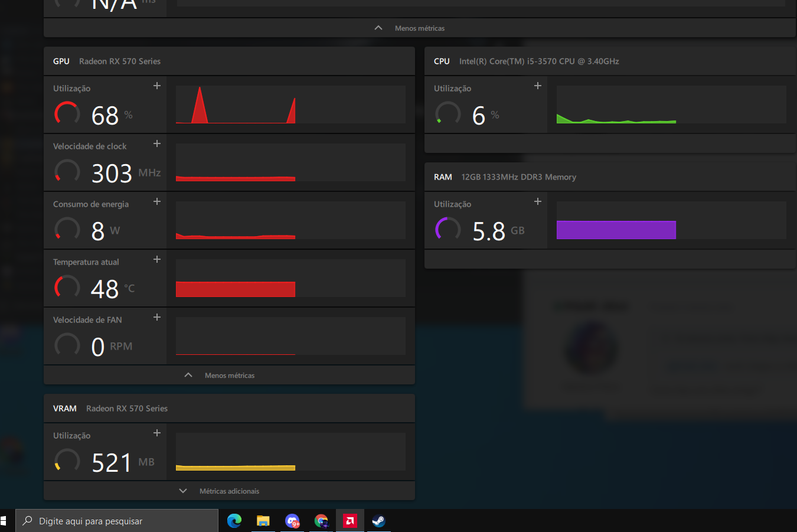This screenshot has height=532, width=797.
Task: Expand VRAM Métricas adicionais
Action: tap(229, 491)
